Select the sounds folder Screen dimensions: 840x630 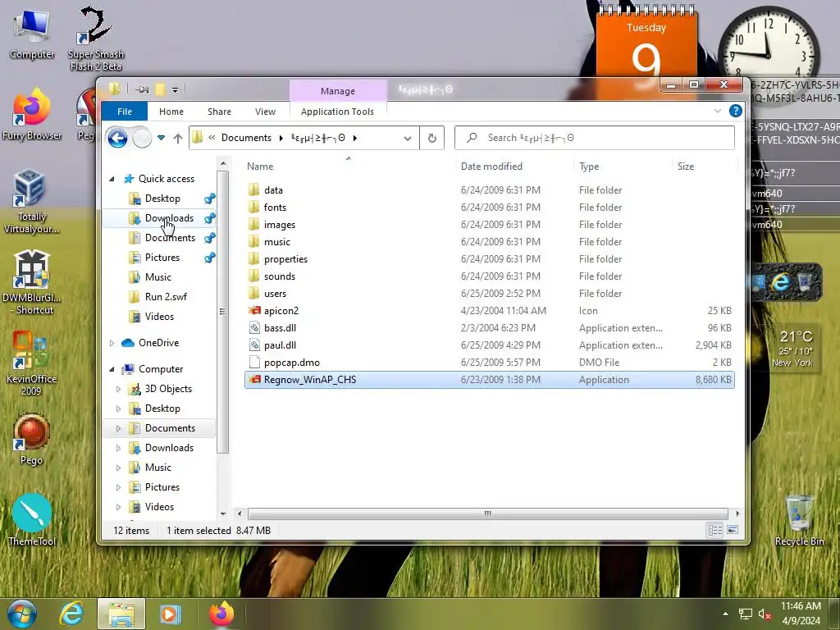[x=489, y=276]
